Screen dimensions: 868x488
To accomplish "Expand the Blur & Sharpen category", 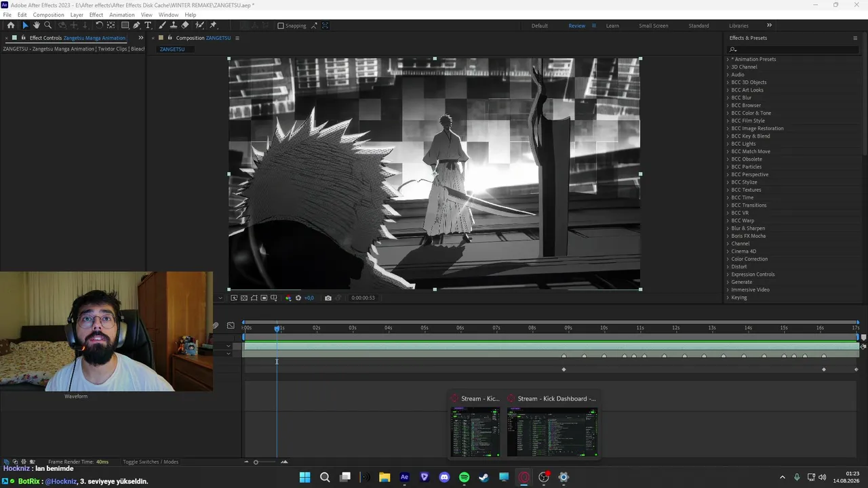I will tap(728, 228).
